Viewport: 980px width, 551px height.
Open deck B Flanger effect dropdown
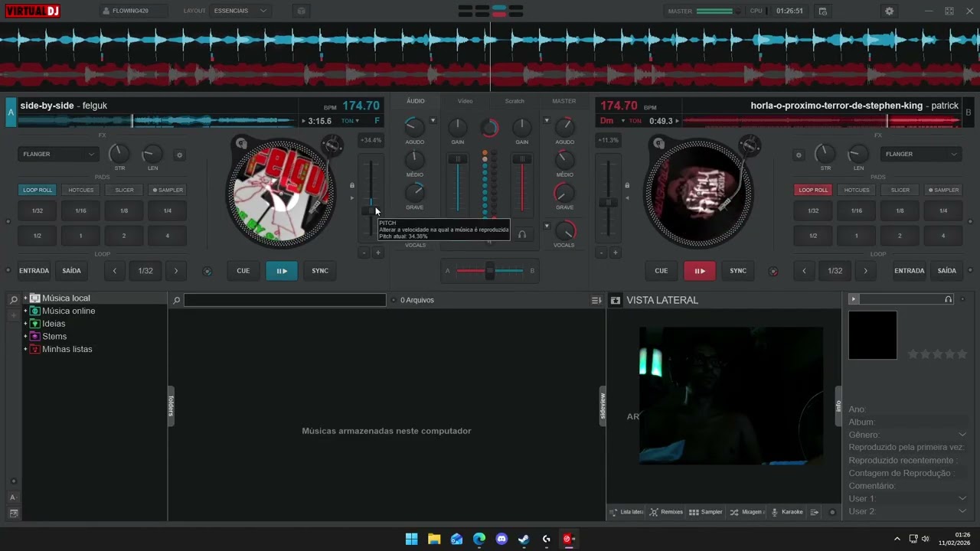click(921, 155)
